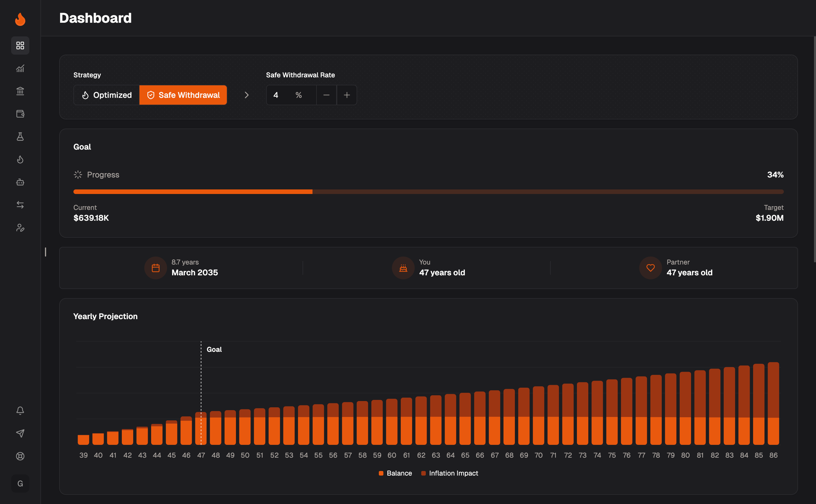
Task: Open the G user profile avatar
Action: point(20,483)
